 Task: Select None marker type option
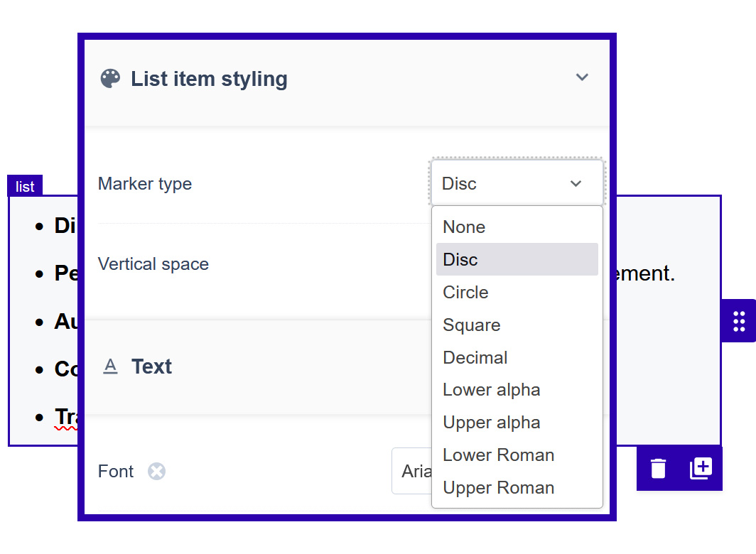click(517, 227)
